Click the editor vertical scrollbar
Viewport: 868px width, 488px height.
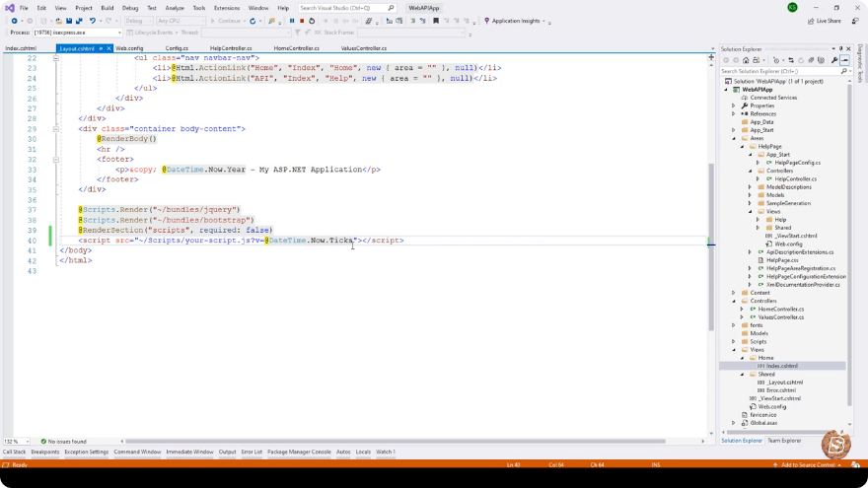pos(711,246)
